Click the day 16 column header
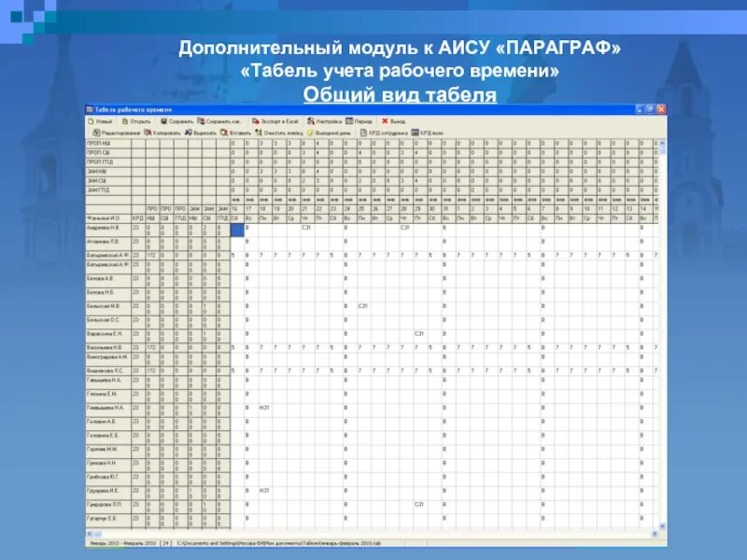Image resolution: width=747 pixels, height=560 pixels. 237,209
